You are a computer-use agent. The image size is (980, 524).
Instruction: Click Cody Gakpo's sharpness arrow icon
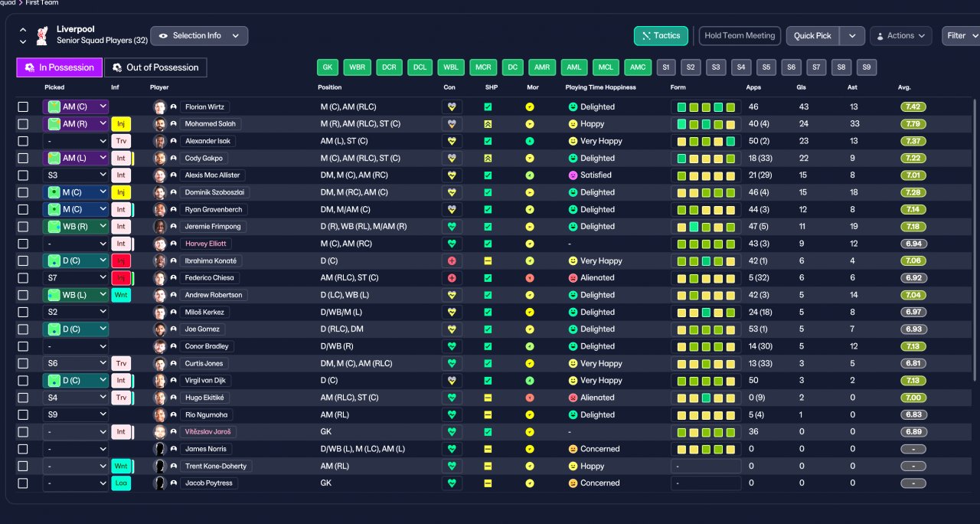pyautogui.click(x=488, y=159)
